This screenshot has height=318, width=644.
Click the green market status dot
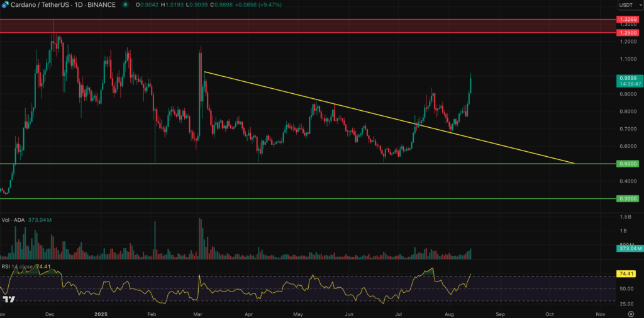click(125, 5)
